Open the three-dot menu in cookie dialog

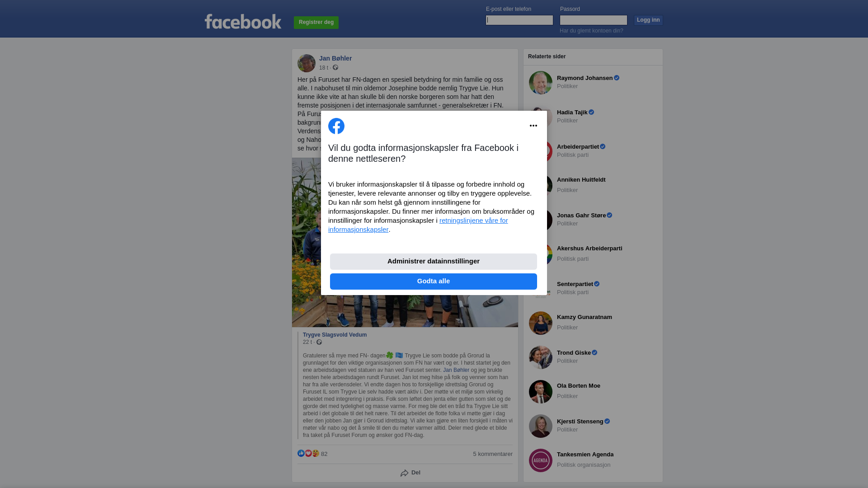533,126
